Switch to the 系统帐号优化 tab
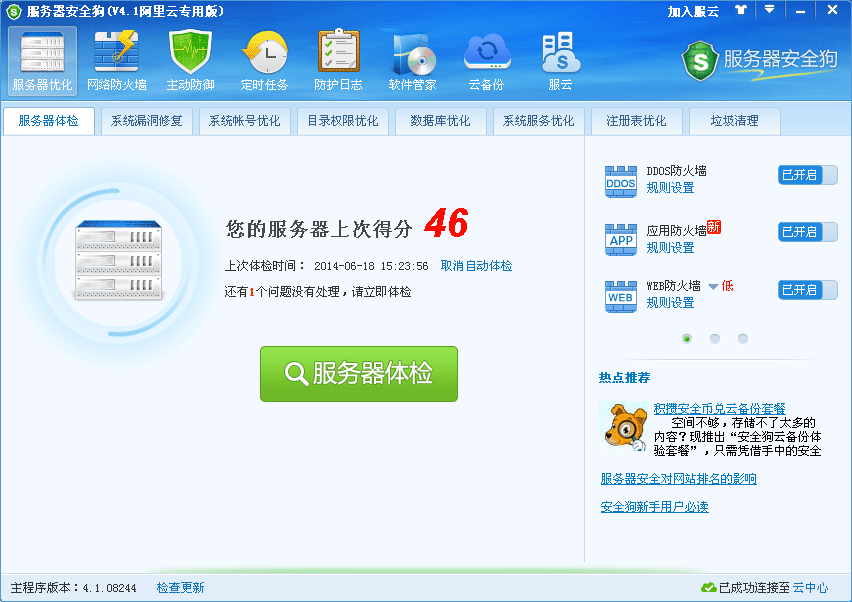 245,121
